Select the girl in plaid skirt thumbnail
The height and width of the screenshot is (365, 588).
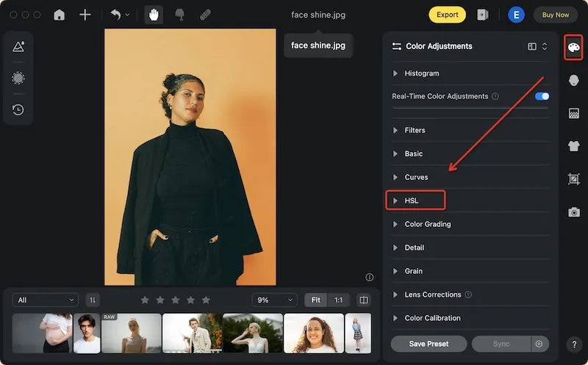coord(358,333)
